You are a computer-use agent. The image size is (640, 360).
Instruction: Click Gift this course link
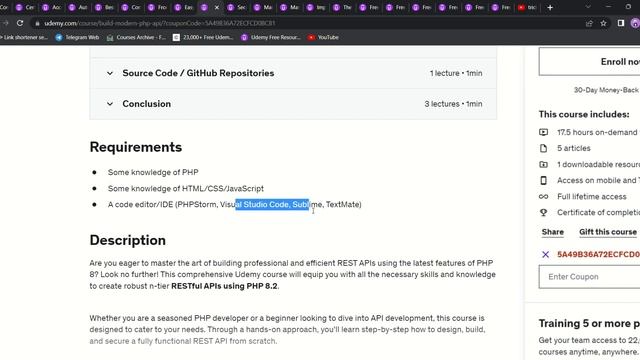pyautogui.click(x=608, y=232)
